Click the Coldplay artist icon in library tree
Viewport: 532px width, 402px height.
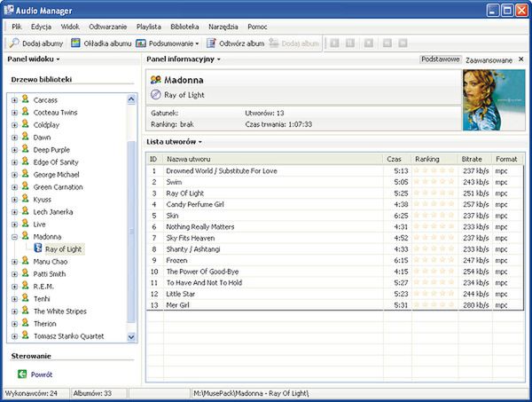(26, 125)
